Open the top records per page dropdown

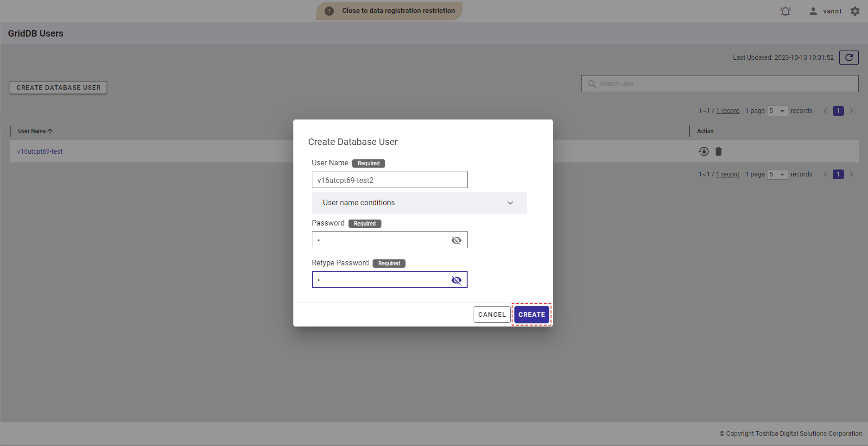pyautogui.click(x=777, y=111)
